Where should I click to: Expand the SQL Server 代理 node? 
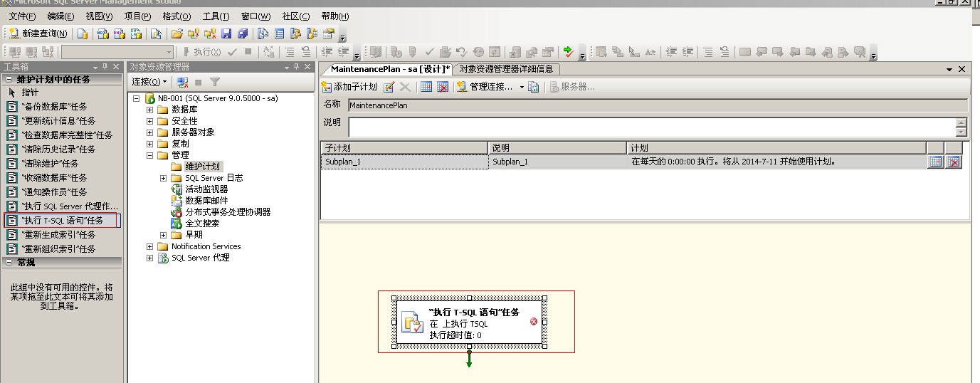pos(150,258)
